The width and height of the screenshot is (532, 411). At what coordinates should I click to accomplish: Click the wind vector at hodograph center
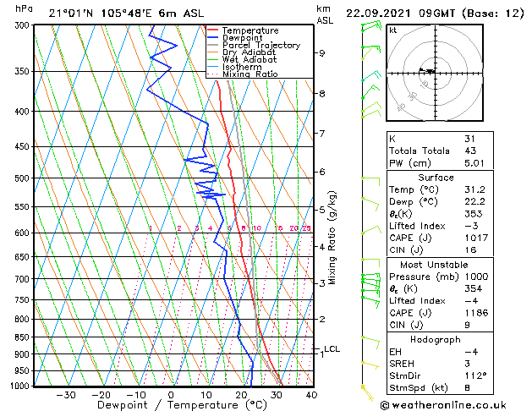pyautogui.click(x=427, y=71)
